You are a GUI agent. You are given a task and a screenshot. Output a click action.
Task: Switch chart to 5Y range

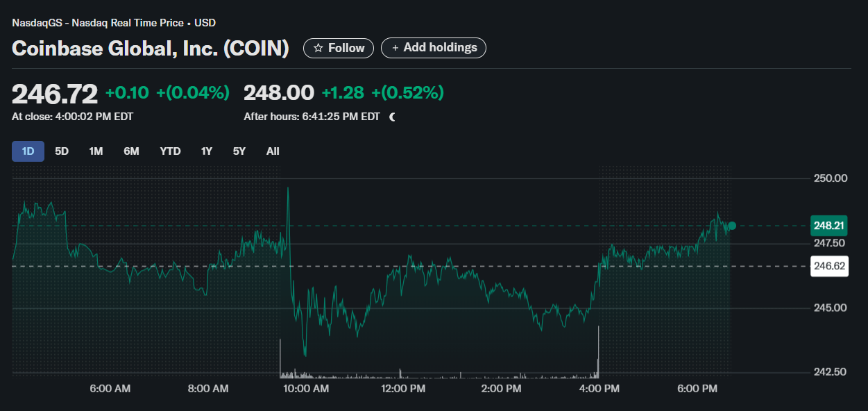click(x=239, y=151)
